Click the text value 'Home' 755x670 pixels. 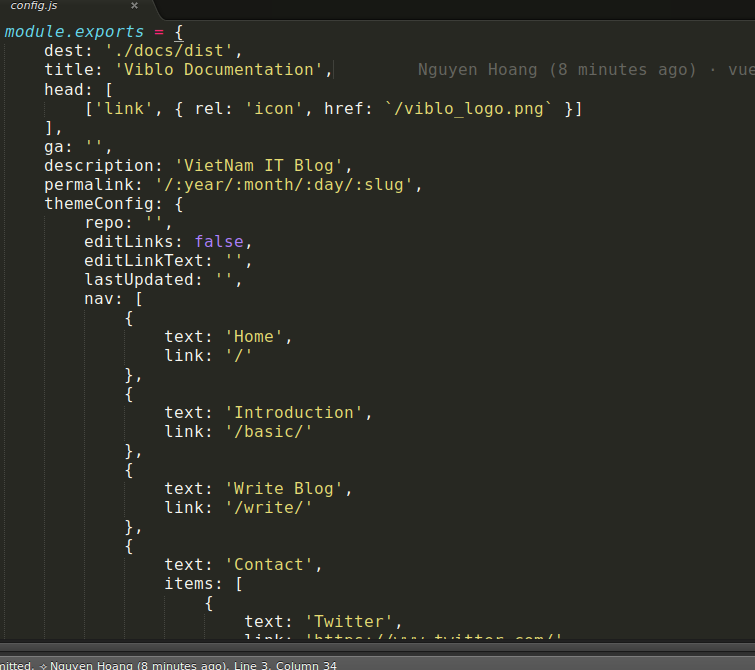click(x=254, y=337)
